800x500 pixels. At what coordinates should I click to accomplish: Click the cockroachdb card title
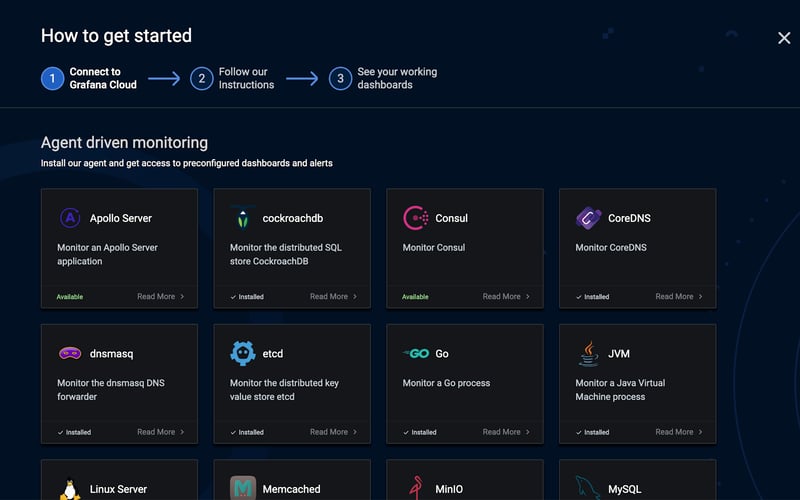[x=293, y=218]
